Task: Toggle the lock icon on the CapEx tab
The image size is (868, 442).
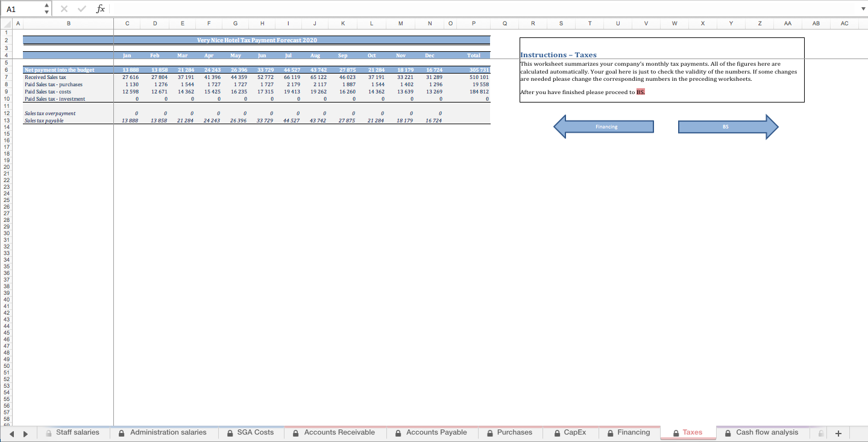Action: [x=556, y=433]
